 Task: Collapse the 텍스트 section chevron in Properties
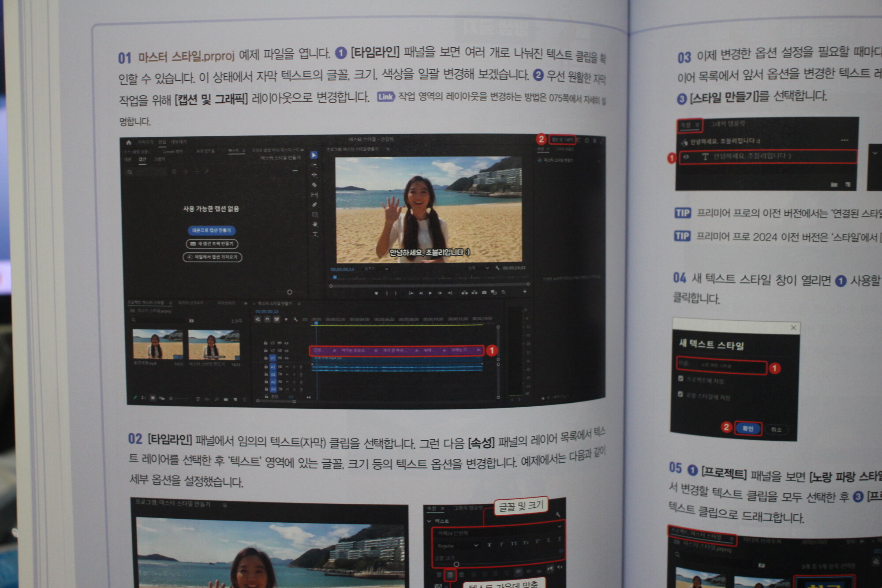pyautogui.click(x=429, y=521)
